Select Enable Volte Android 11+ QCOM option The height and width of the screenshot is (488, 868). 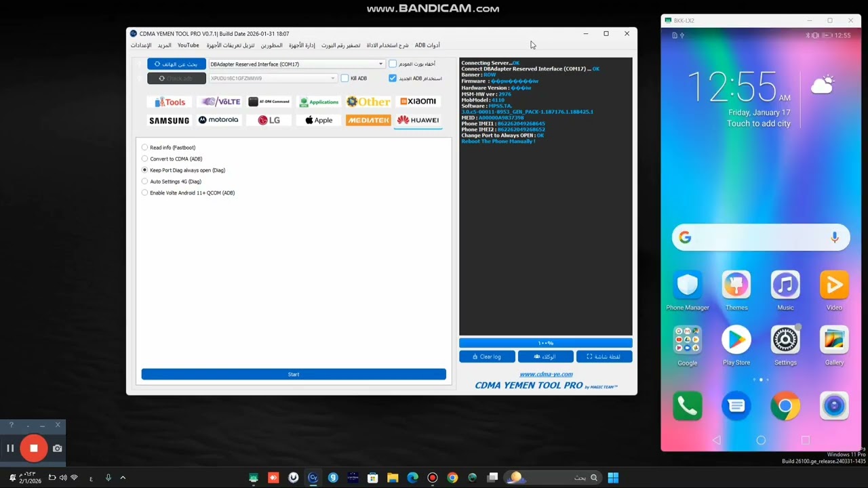click(x=189, y=193)
